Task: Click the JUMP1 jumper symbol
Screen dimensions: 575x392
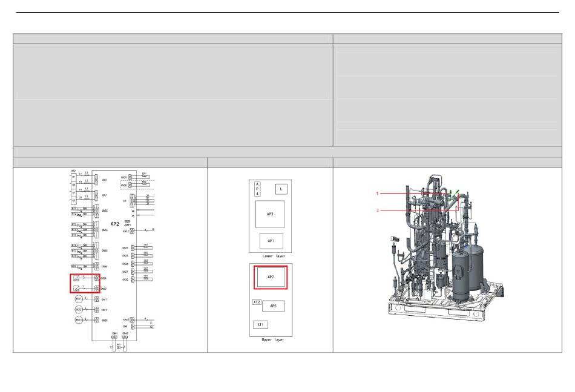Action: tap(127, 223)
